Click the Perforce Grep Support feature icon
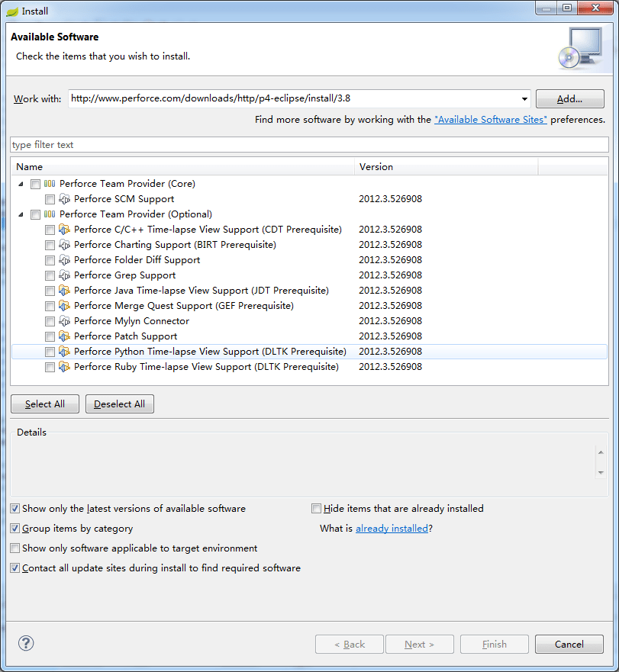619x672 pixels. tap(64, 275)
